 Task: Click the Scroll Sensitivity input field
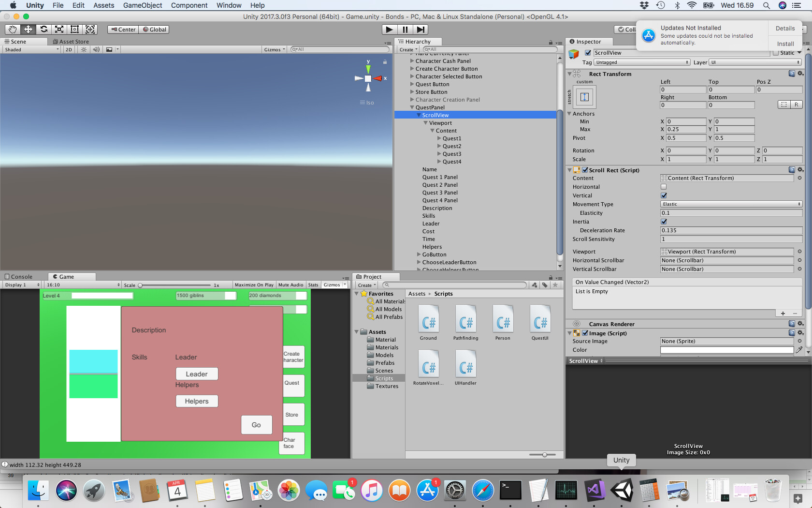[730, 239]
